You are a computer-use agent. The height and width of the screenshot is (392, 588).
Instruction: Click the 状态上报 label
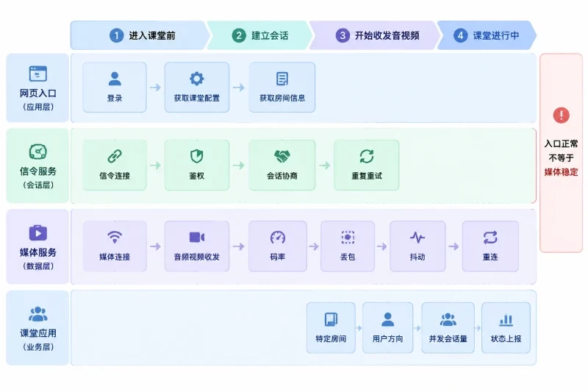pos(506,339)
